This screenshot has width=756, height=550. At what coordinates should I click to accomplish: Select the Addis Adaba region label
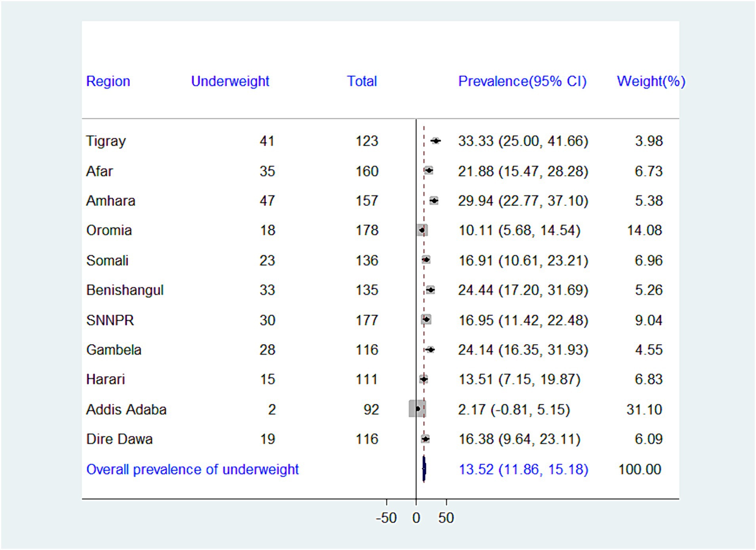point(126,409)
